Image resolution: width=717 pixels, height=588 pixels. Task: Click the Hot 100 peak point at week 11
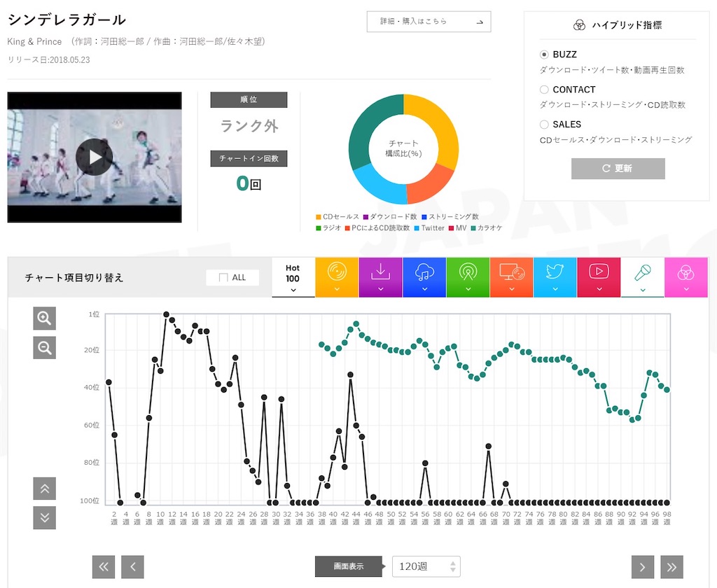click(166, 314)
